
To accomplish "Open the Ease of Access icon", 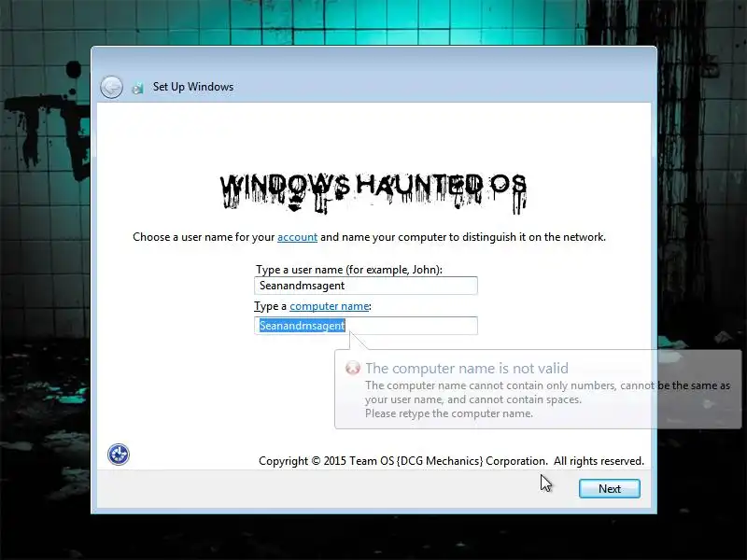I will point(119,455).
